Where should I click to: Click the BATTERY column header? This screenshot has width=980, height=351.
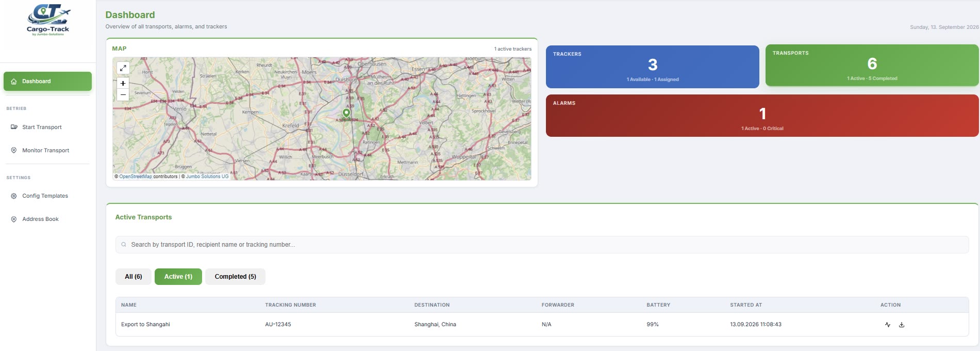tap(658, 305)
